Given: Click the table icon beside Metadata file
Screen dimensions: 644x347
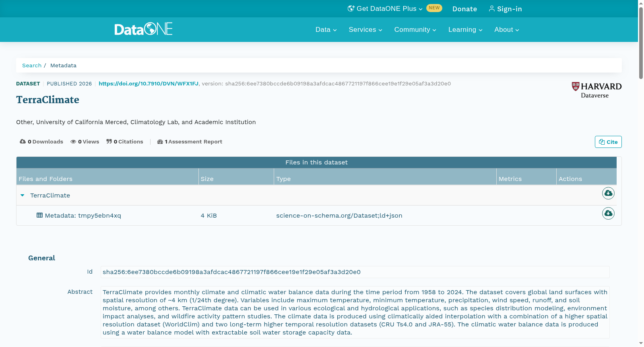Looking at the screenshot, I should pos(39,215).
